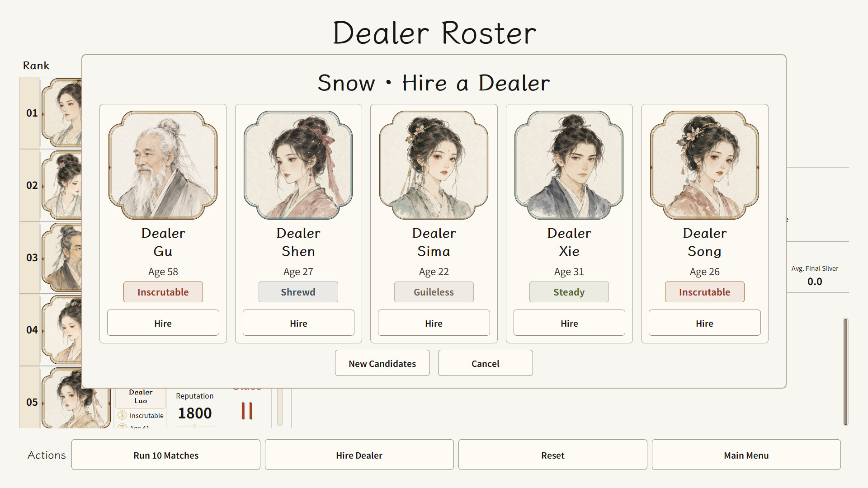
Task: Click Avg. Final Silver value 0.0
Action: tap(815, 282)
